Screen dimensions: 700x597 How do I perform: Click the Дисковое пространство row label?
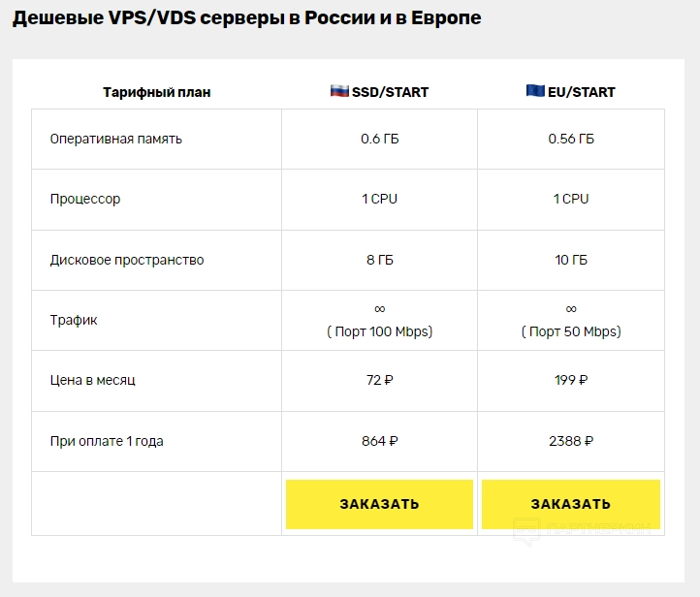(x=127, y=260)
